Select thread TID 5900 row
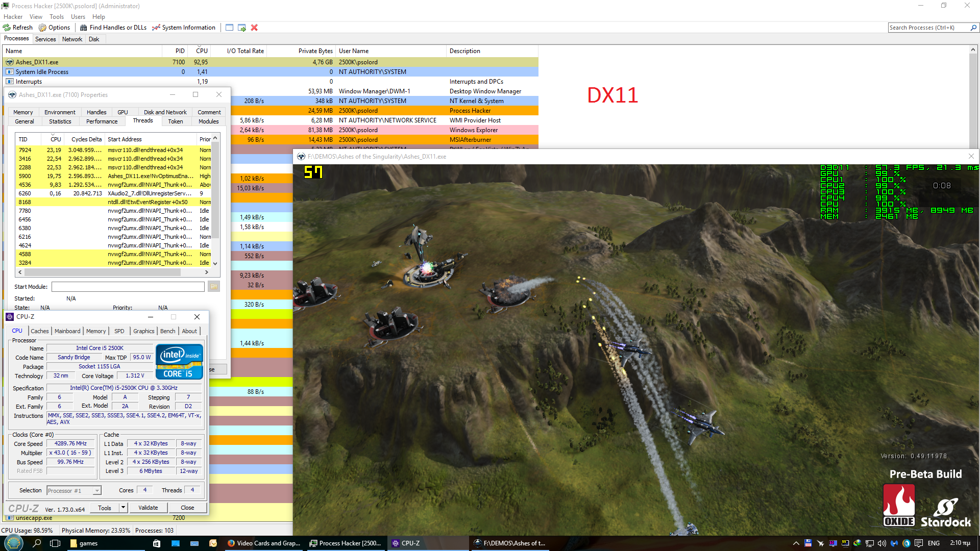 click(113, 176)
